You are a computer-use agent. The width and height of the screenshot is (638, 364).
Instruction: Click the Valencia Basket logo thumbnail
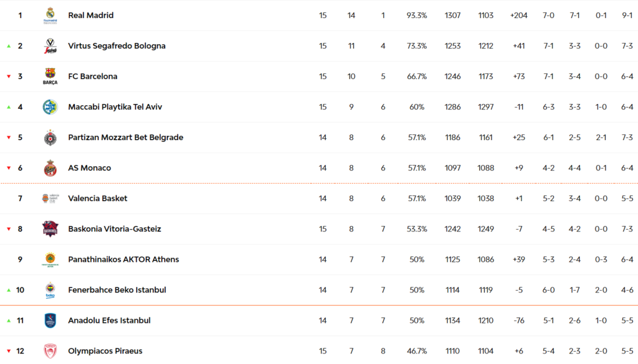tap(50, 198)
